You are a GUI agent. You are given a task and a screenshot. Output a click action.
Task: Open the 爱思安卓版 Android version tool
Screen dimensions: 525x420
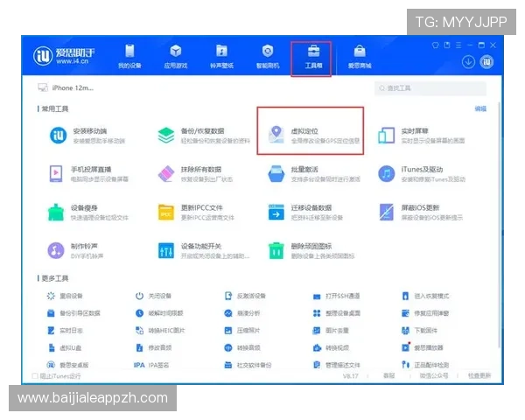pyautogui.click(x=67, y=365)
